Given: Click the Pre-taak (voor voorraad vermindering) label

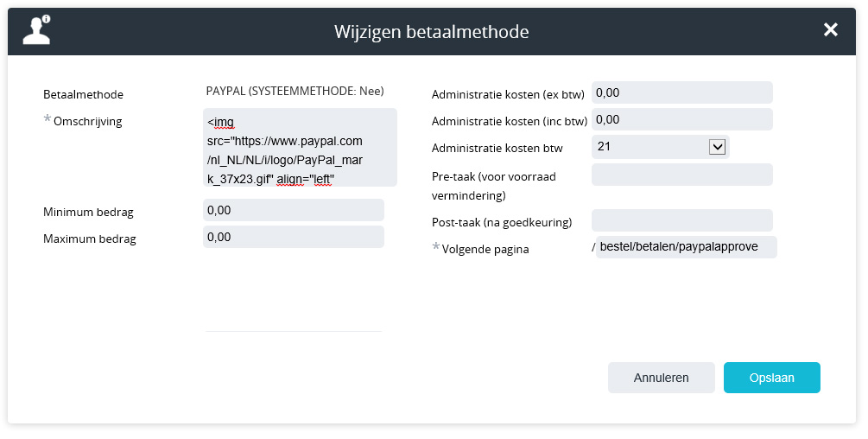Looking at the screenshot, I should coord(494,186).
